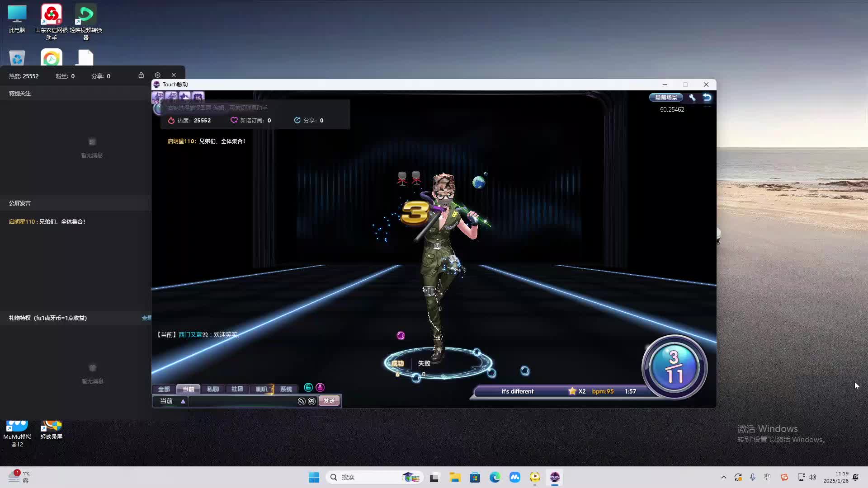The width and height of the screenshot is (868, 488).
Task: Click the 查看 link in gift section
Action: [x=146, y=318]
